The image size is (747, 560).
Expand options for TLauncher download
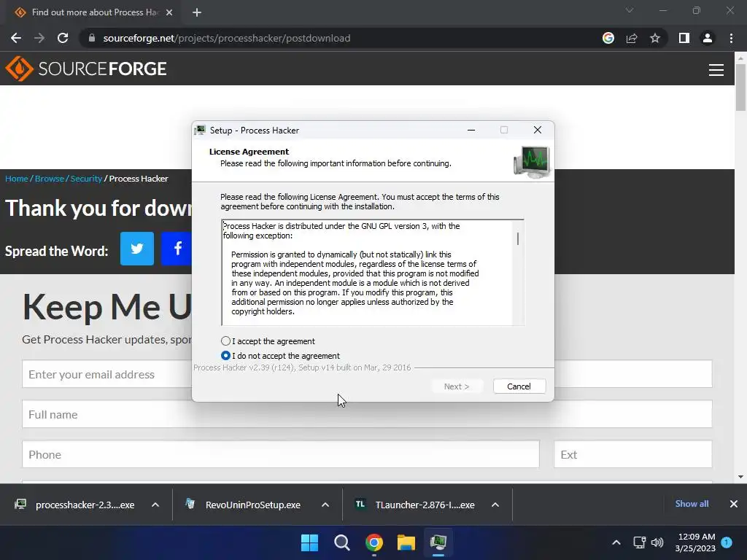495,505
